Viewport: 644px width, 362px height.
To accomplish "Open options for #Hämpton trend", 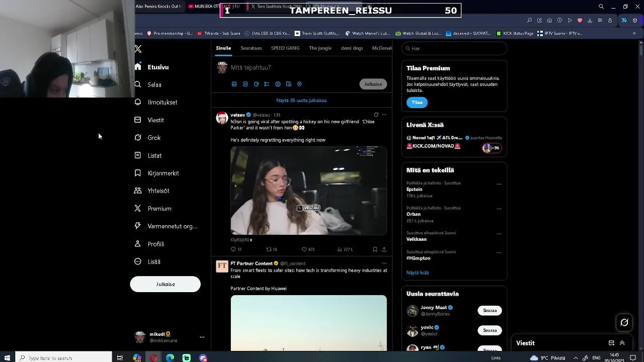I will coord(499,252).
